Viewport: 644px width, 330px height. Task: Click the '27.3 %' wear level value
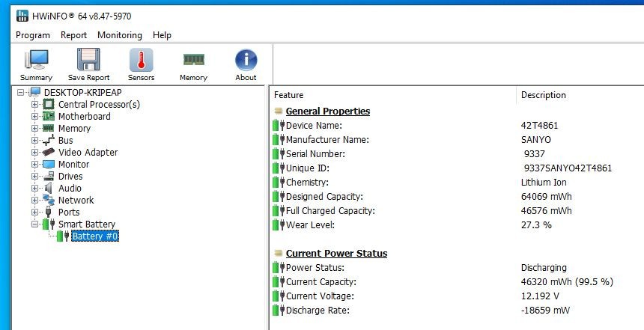tap(536, 225)
